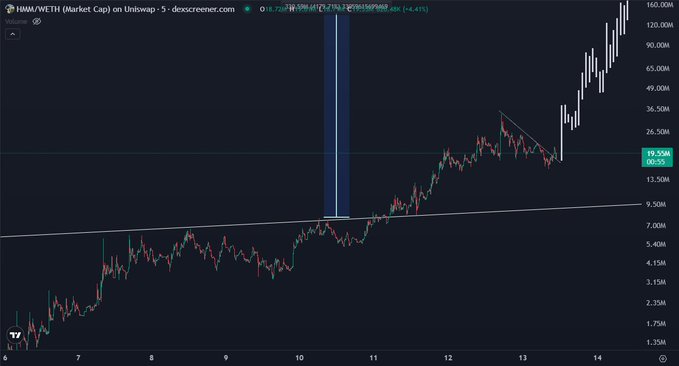Select the blue measurement rectangle drawing
The width and height of the screenshot is (679, 366).
(336, 116)
